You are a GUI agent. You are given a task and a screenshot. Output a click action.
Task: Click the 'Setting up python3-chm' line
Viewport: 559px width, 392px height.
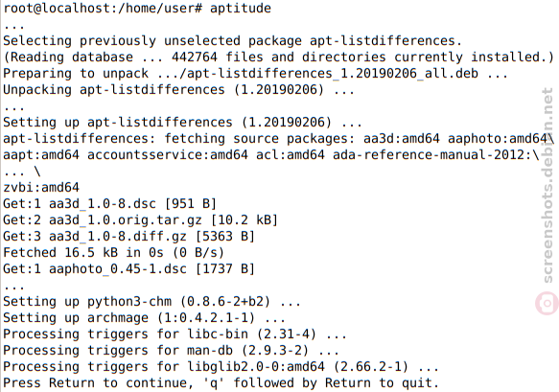(x=151, y=302)
